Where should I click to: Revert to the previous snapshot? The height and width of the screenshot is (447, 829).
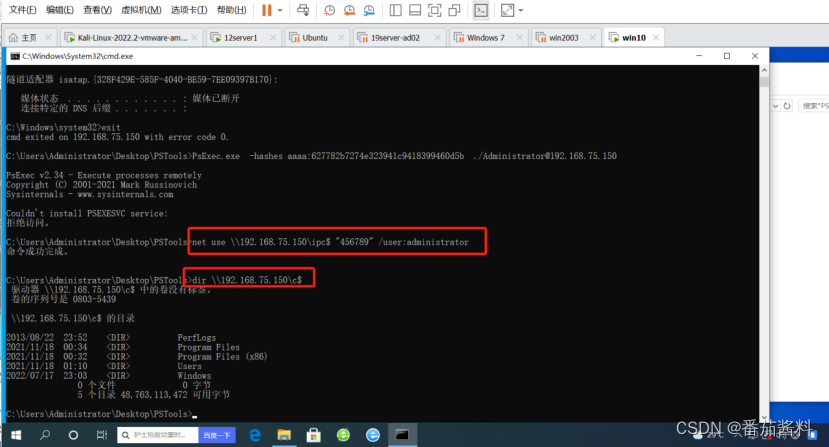click(349, 10)
